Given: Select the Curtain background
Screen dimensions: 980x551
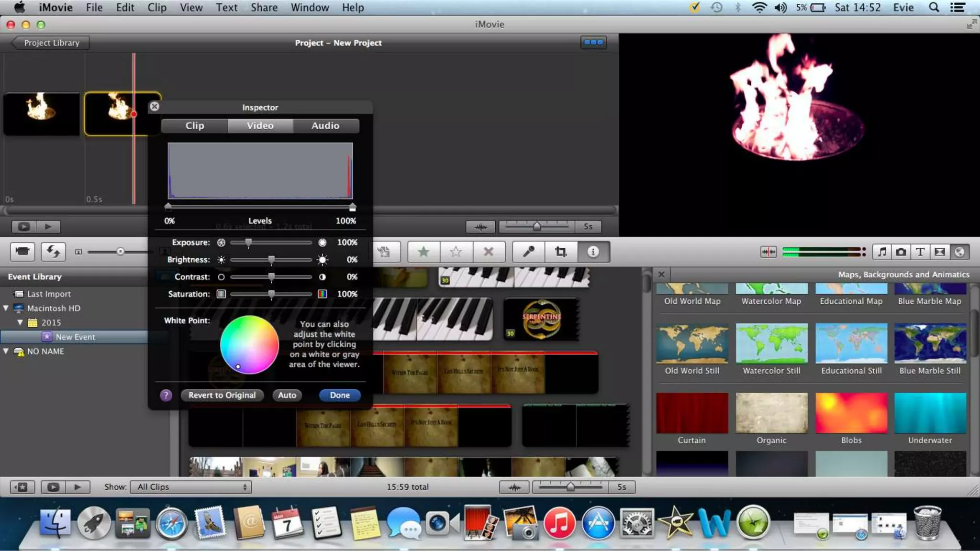Looking at the screenshot, I should [692, 413].
